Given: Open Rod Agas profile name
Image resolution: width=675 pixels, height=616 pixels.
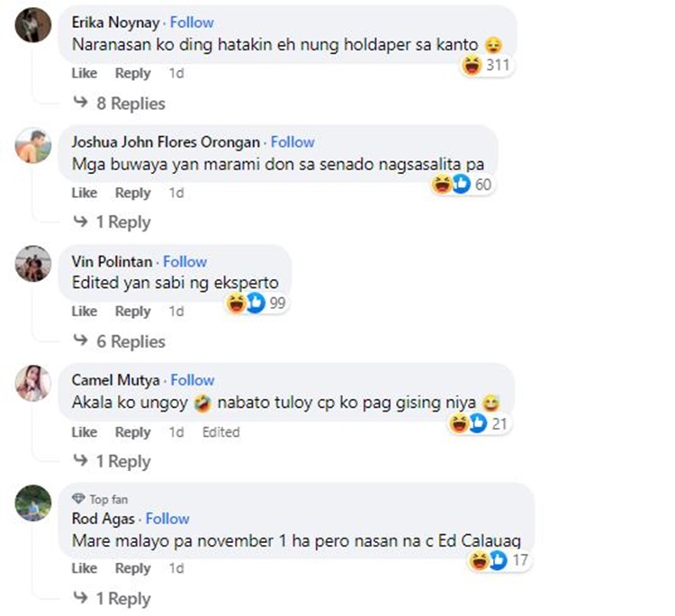Looking at the screenshot, I should 103,519.
